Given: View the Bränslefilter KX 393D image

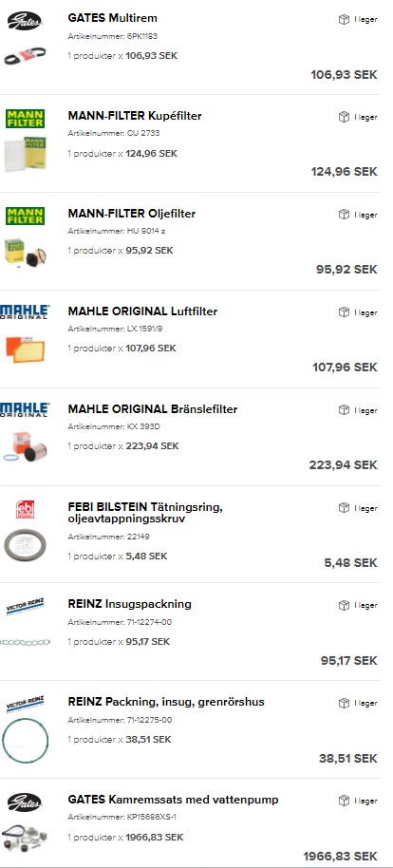Looking at the screenshot, I should tap(25, 446).
